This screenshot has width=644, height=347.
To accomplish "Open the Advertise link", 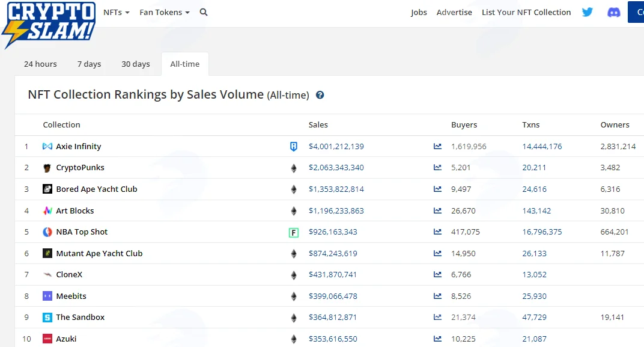I will tap(454, 13).
